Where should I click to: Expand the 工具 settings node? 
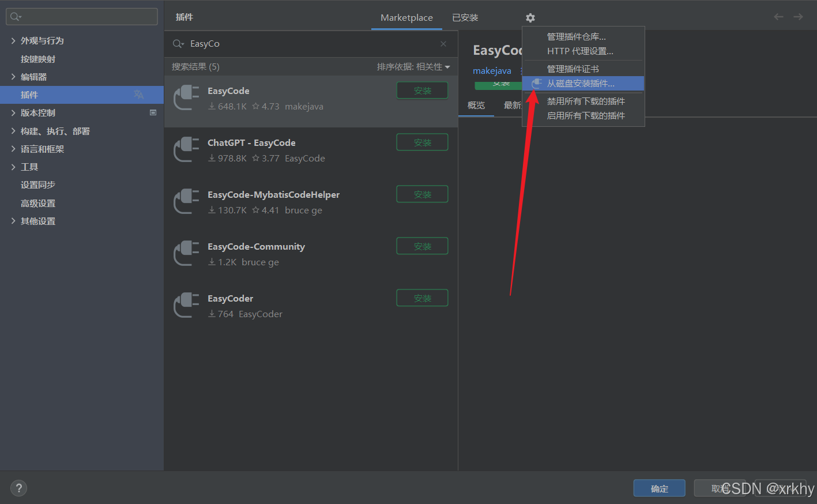(13, 167)
